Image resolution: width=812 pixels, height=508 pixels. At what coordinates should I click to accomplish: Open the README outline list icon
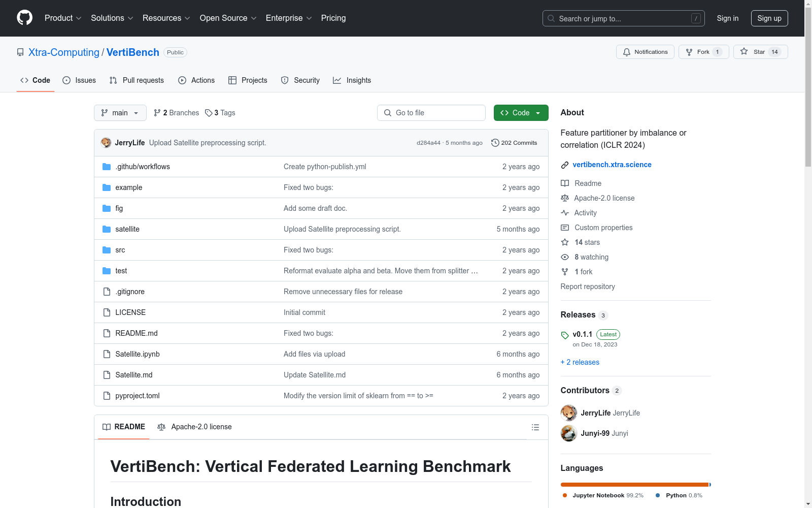535,427
